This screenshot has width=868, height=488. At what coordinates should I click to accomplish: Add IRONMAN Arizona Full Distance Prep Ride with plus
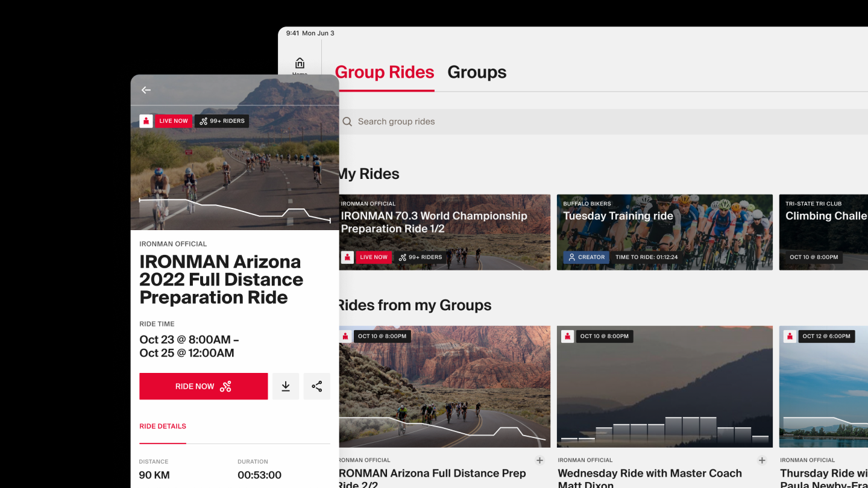coord(540,460)
